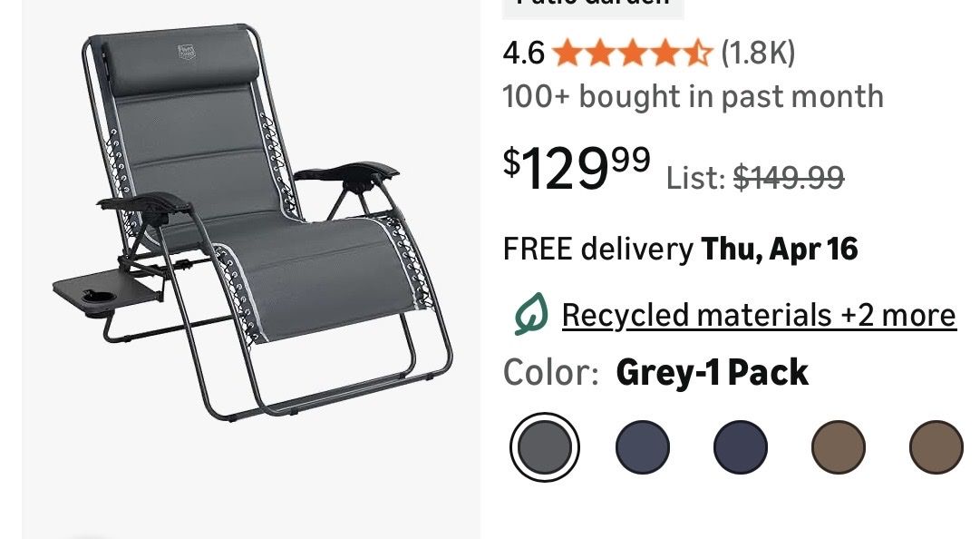This screenshot has width=980, height=539.
Task: Choose the darker navy swatch in the middle
Action: [x=741, y=447]
